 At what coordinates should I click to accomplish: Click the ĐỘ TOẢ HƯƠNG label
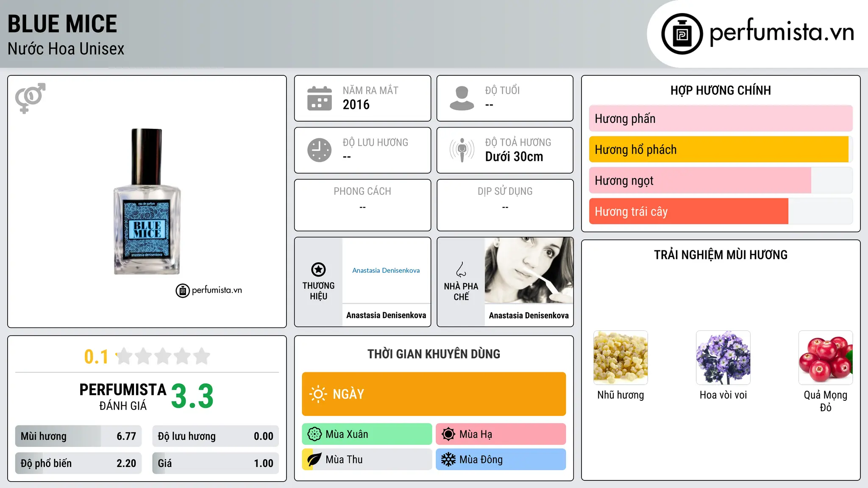(518, 142)
